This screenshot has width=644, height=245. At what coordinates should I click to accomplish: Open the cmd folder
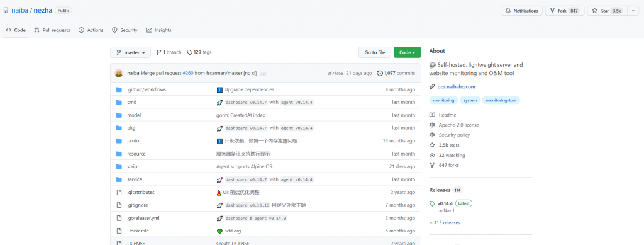(x=132, y=103)
